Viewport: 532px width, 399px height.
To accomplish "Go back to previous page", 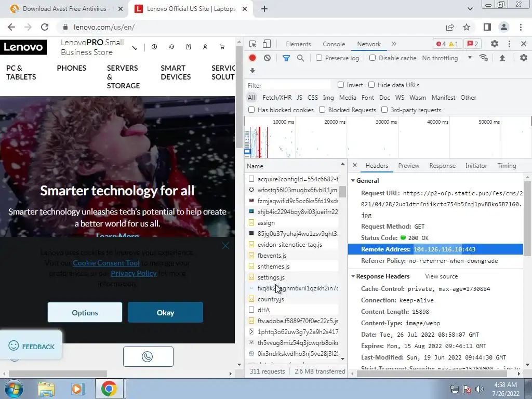I will [11, 27].
